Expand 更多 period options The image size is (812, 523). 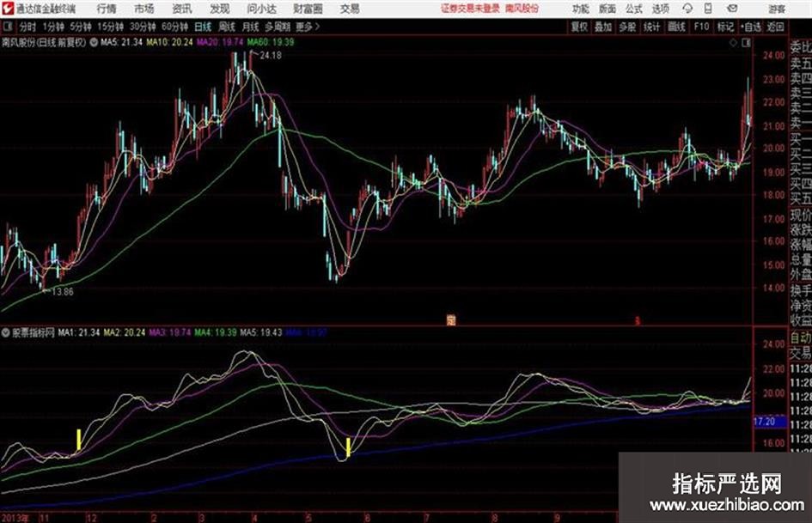[307, 27]
